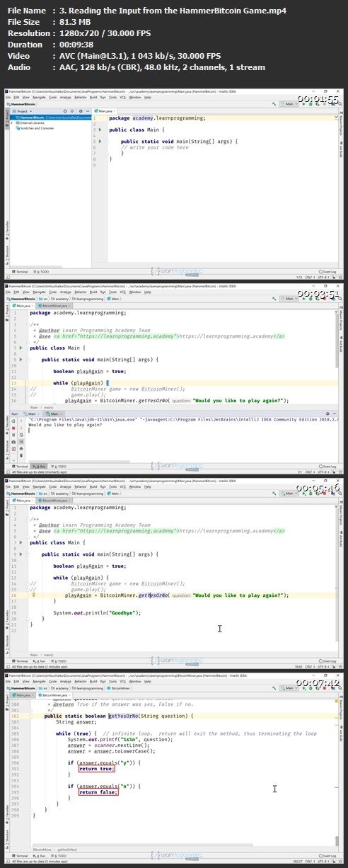Click the run gutter arrow beside class Main

tap(100, 130)
